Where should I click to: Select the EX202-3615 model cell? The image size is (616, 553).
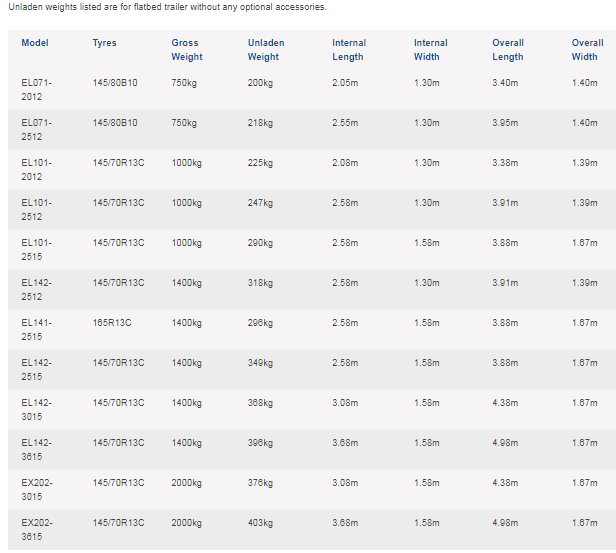pyautogui.click(x=37, y=529)
